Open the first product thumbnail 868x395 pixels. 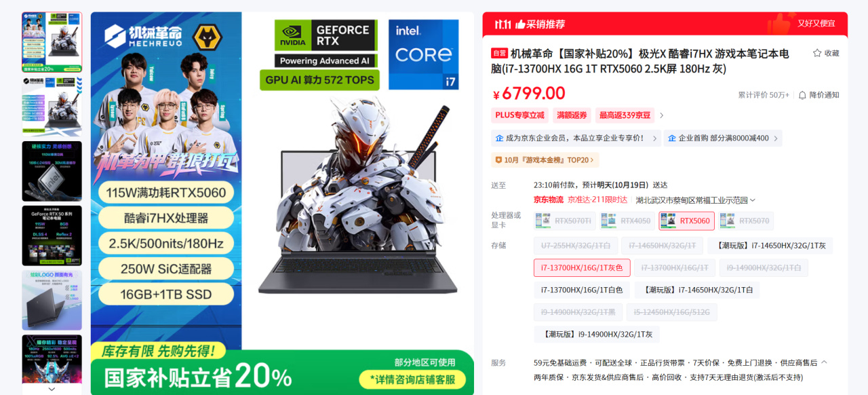point(52,42)
